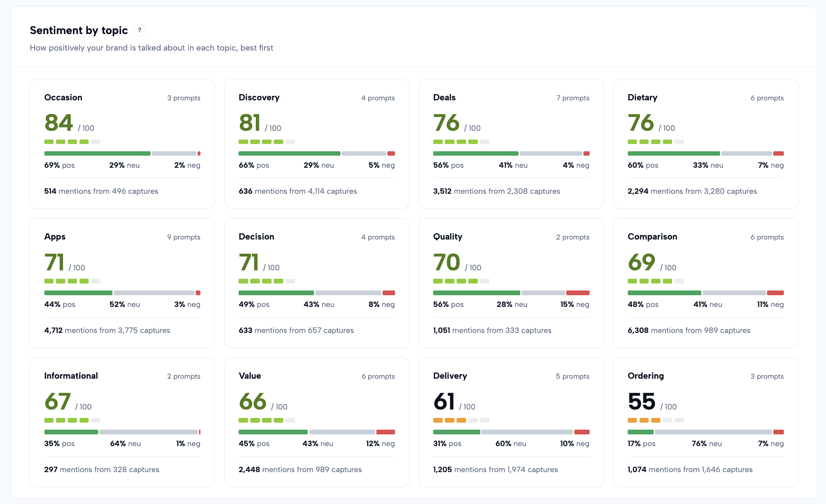The width and height of the screenshot is (826, 504).
Task: Select the Value topic heading
Action: (x=250, y=376)
